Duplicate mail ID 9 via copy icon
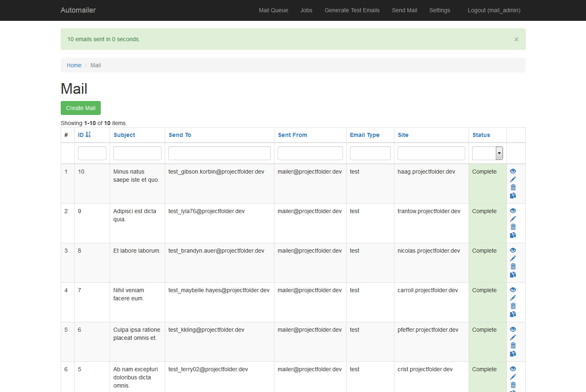The width and height of the screenshot is (586, 392). 513,235
